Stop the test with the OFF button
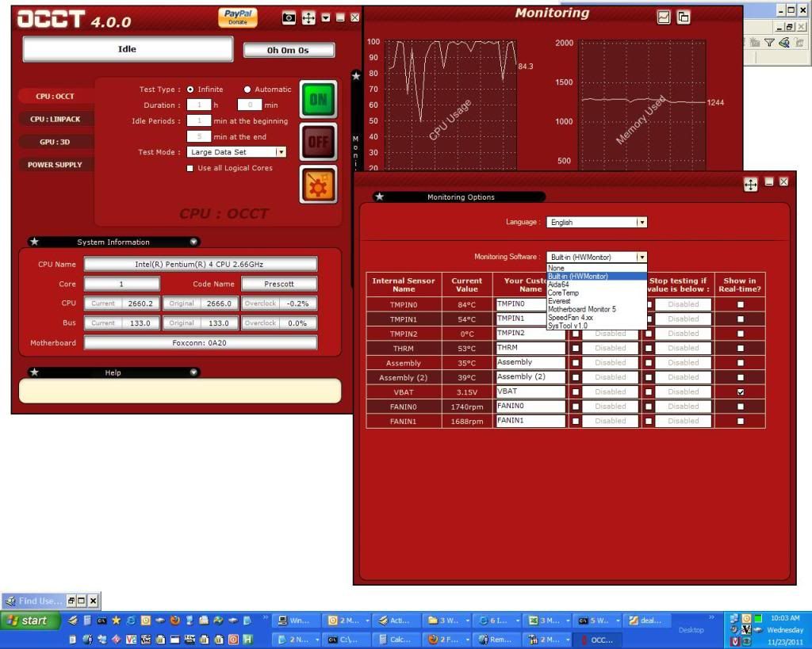Screen dimensions: 812x649 tap(318, 142)
